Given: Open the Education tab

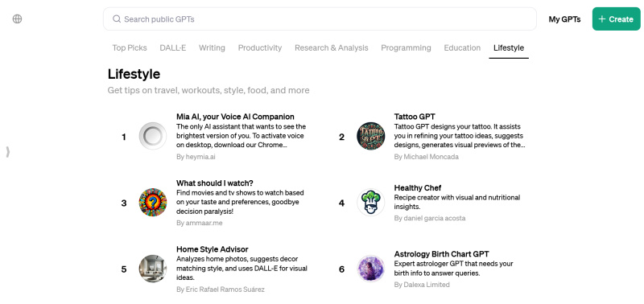Looking at the screenshot, I should (462, 48).
